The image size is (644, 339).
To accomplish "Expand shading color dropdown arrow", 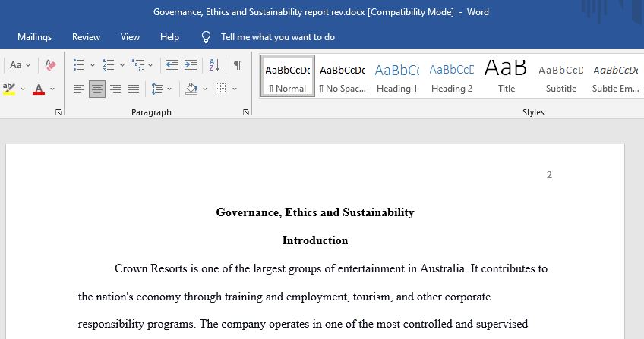I will pyautogui.click(x=205, y=89).
